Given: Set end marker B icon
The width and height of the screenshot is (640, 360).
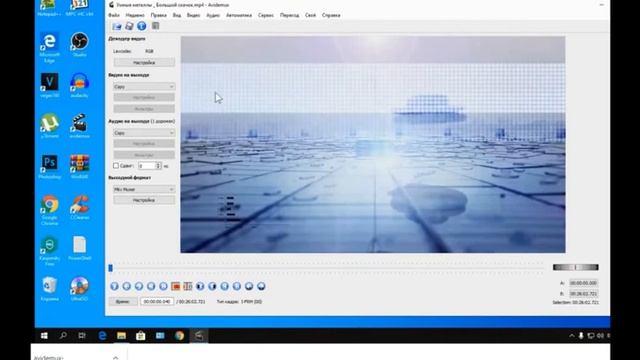Looking at the screenshot, I should click(188, 286).
